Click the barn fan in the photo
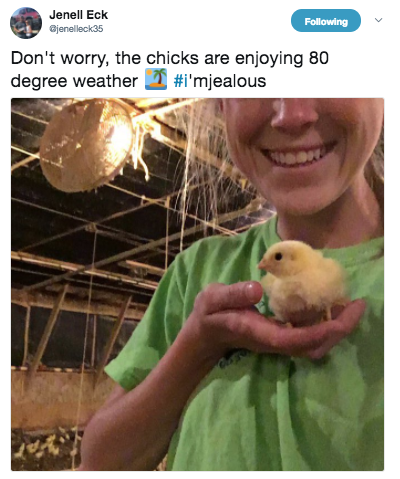Viewport: 400px width, 479px height. [x=87, y=146]
